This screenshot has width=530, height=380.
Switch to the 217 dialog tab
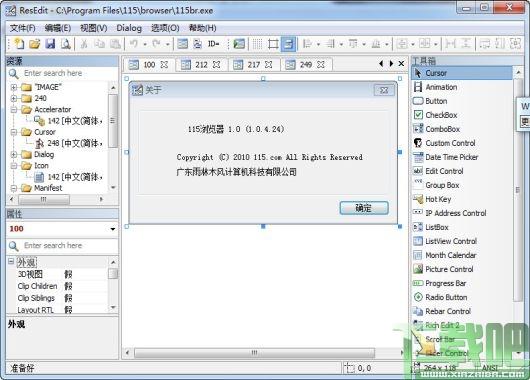[x=254, y=65]
